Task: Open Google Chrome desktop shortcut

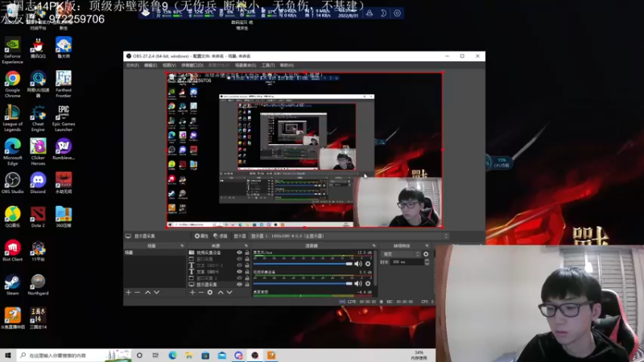Action: click(x=12, y=84)
